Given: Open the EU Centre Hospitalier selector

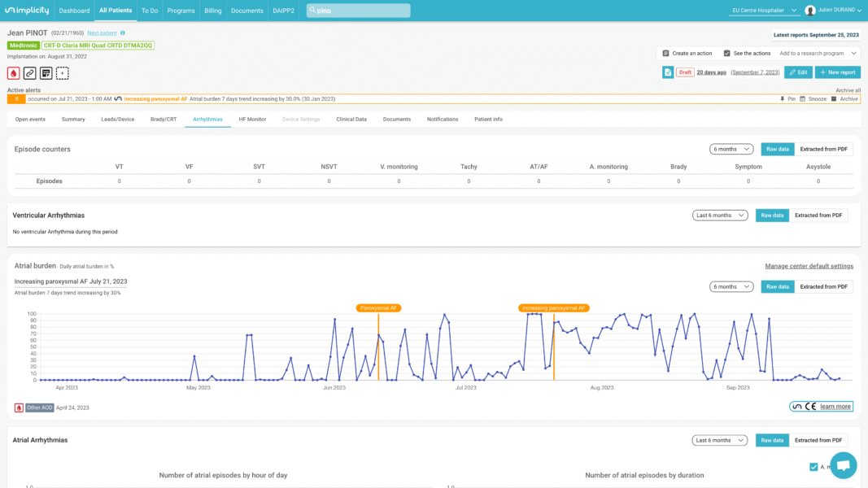Looking at the screenshot, I should point(763,11).
